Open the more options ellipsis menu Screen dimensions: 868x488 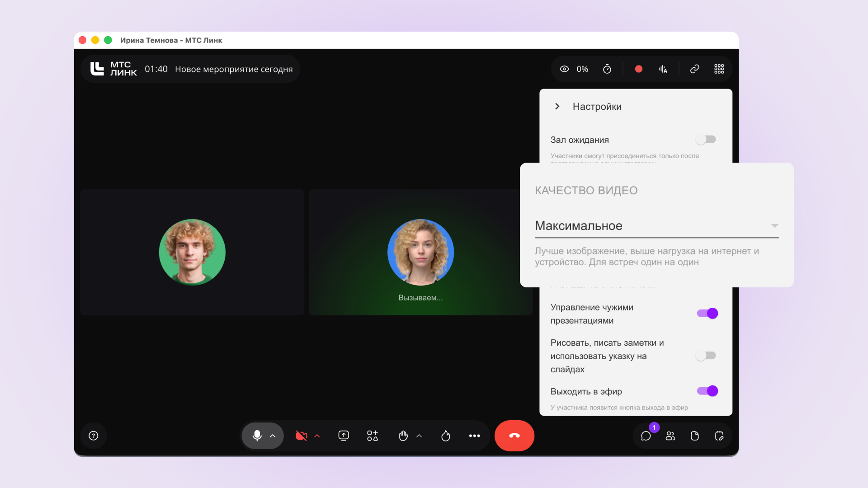474,436
